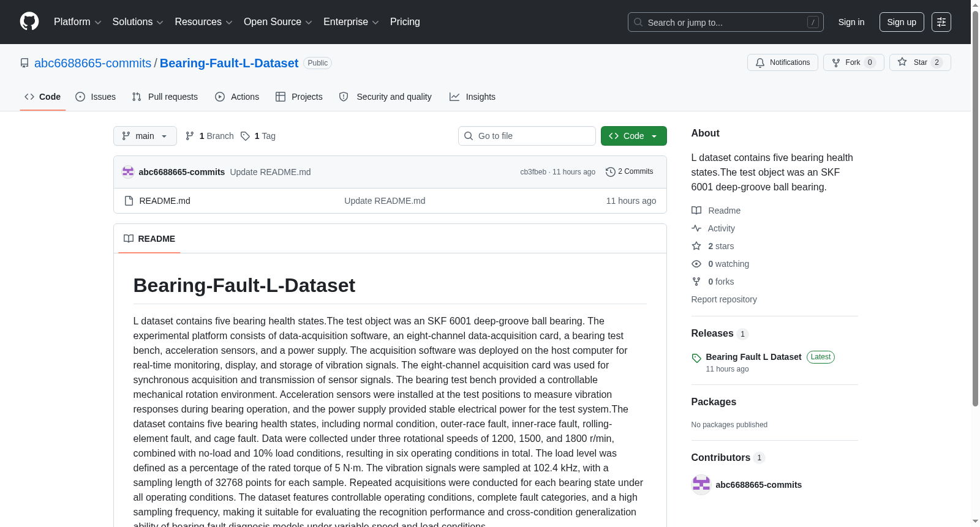Click the Sign in link
The image size is (980, 527).
851,22
